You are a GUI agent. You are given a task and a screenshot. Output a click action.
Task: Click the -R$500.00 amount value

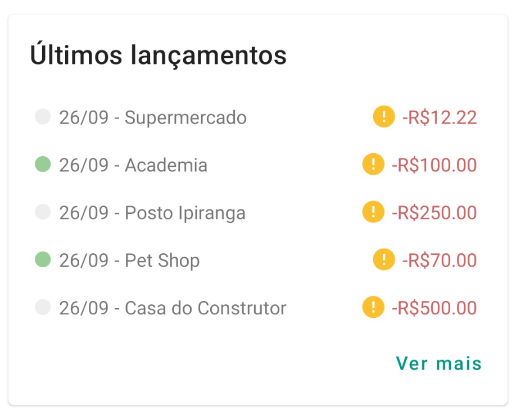click(434, 308)
